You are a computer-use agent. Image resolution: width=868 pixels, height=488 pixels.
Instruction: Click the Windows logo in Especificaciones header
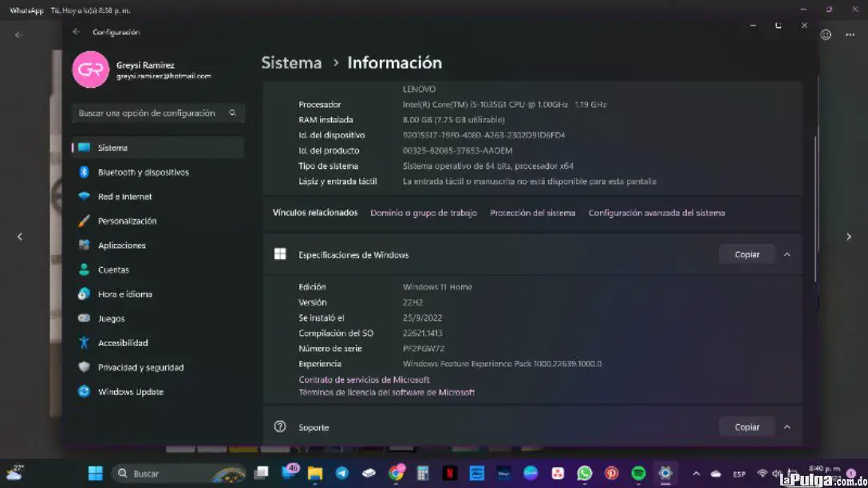(x=280, y=254)
